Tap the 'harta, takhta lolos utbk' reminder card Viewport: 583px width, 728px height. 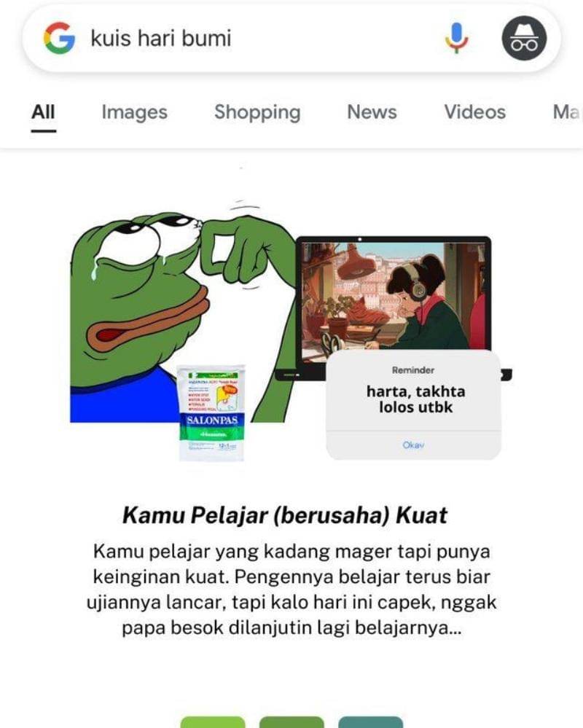414,405
